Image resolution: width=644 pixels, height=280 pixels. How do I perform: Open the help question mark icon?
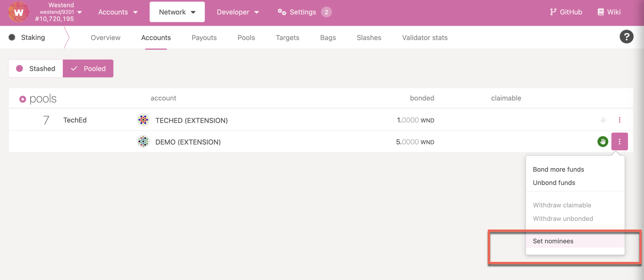click(x=626, y=37)
